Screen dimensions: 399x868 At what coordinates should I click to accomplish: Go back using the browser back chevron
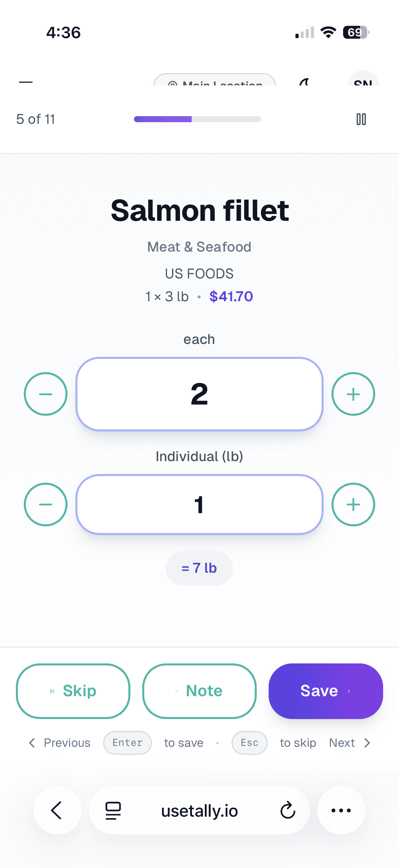(57, 811)
